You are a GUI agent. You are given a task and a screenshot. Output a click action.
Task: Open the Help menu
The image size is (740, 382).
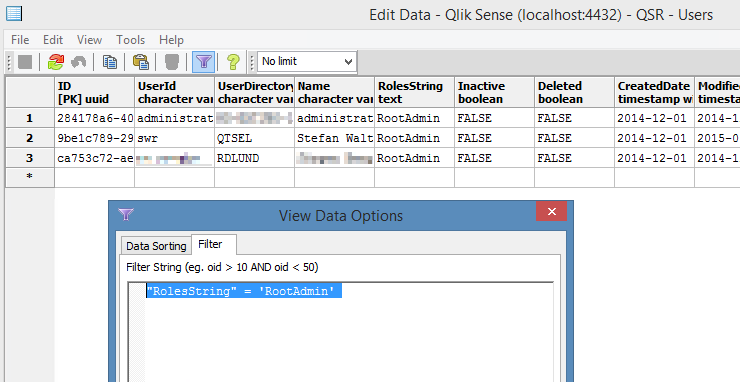tap(171, 40)
